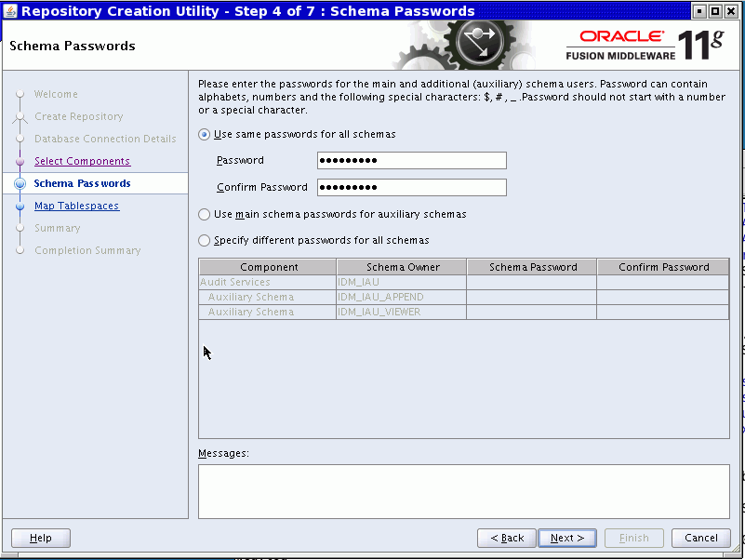Click the Database Connection Details step label
The height and width of the screenshot is (560, 745).
(x=105, y=139)
